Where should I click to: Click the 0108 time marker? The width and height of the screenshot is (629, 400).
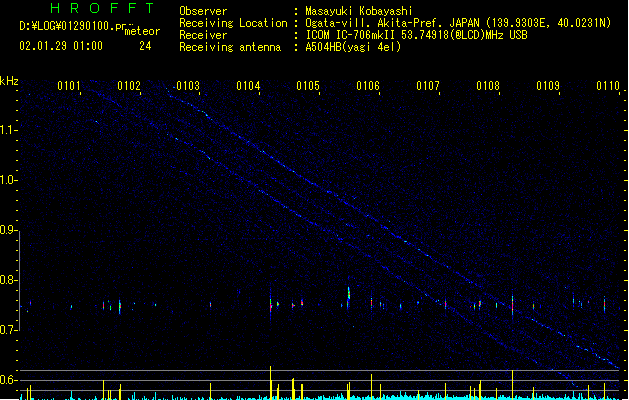pyautogui.click(x=488, y=86)
